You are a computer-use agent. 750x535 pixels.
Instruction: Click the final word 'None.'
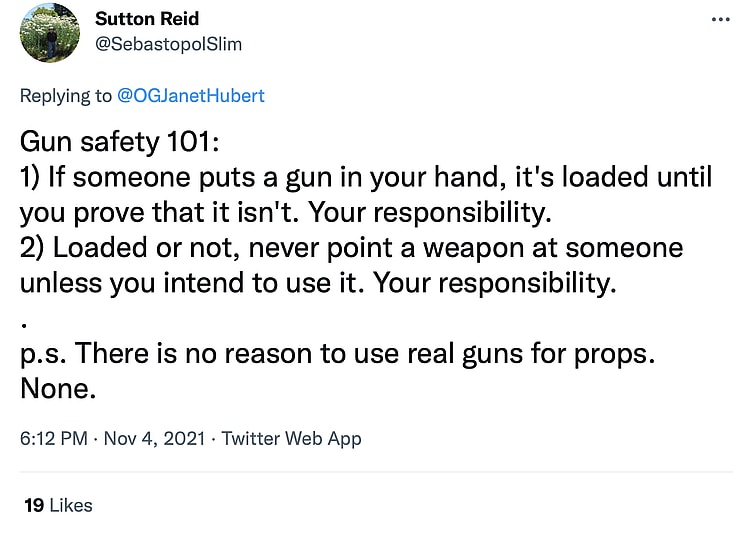click(58, 388)
